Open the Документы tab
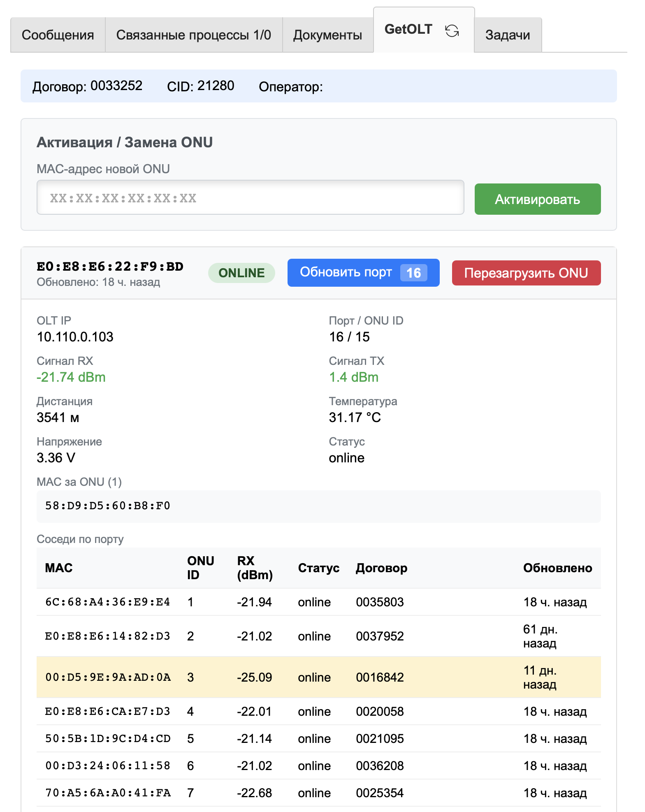Image resolution: width=645 pixels, height=812 pixels. (327, 35)
